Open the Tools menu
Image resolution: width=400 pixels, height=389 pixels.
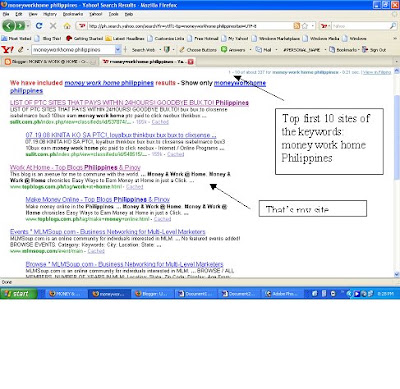coord(114,14)
